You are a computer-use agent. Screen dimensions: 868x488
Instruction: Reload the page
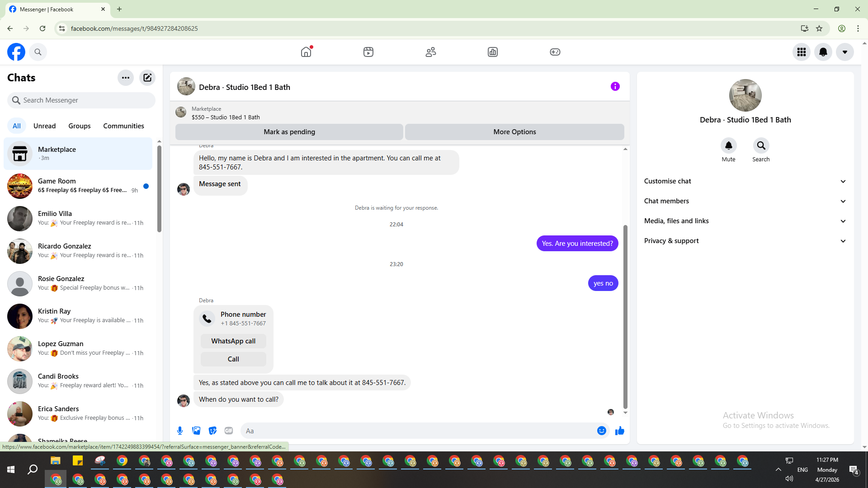pyautogui.click(x=42, y=28)
